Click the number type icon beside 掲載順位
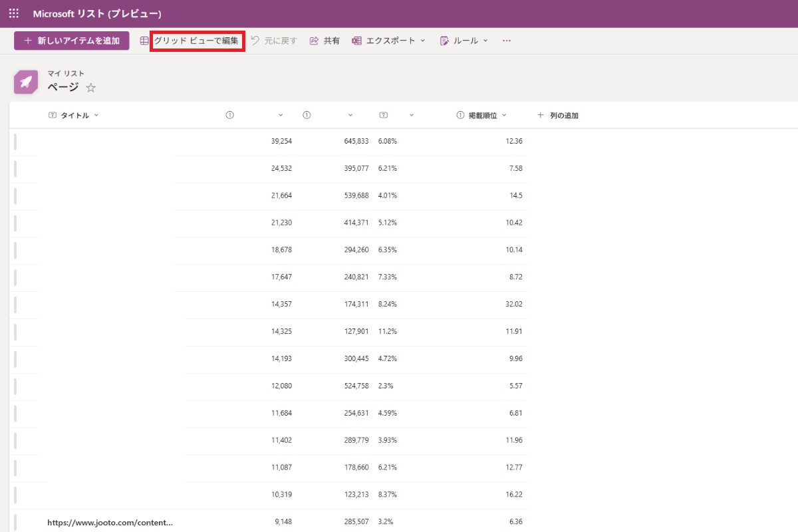The height and width of the screenshot is (532, 798). tap(460, 115)
